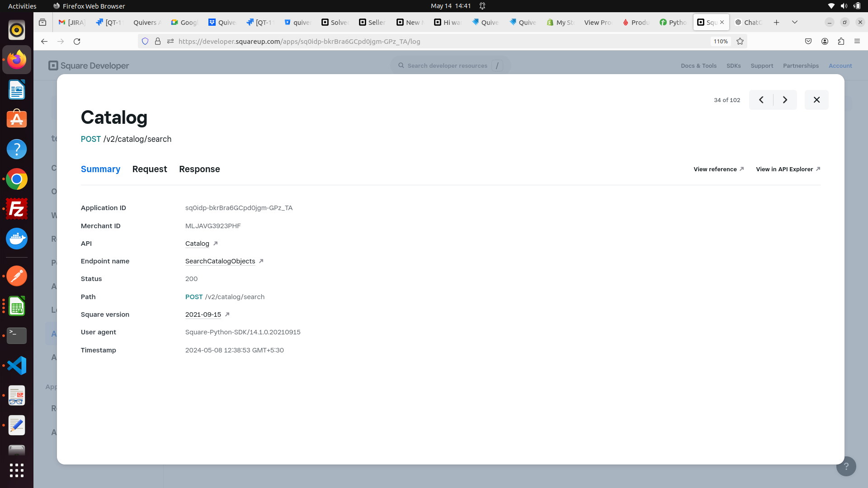This screenshot has height=488, width=868.
Task: Switch to the Response tab
Action: point(199,169)
